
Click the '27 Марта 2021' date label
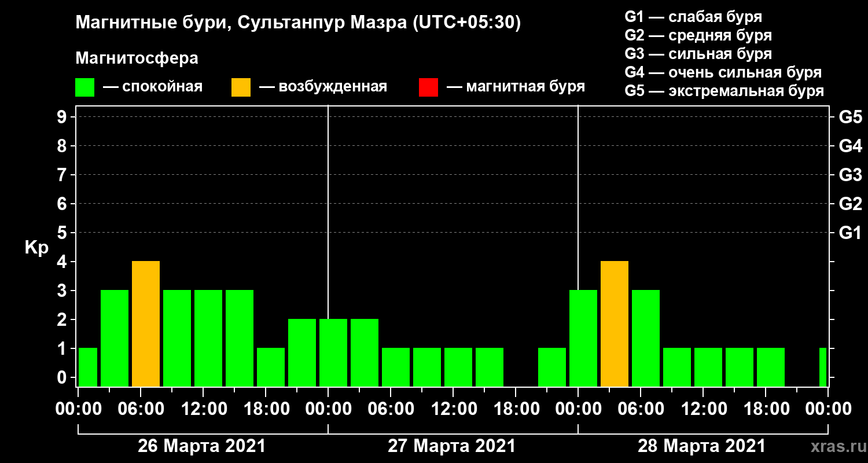tap(451, 446)
